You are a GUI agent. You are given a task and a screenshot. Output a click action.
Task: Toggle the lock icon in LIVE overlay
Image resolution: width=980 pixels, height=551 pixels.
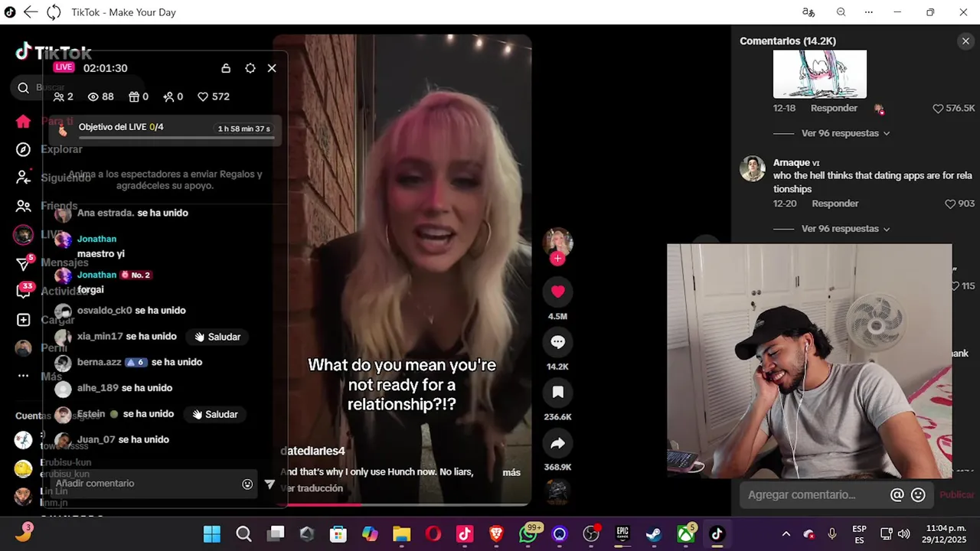pyautogui.click(x=226, y=68)
